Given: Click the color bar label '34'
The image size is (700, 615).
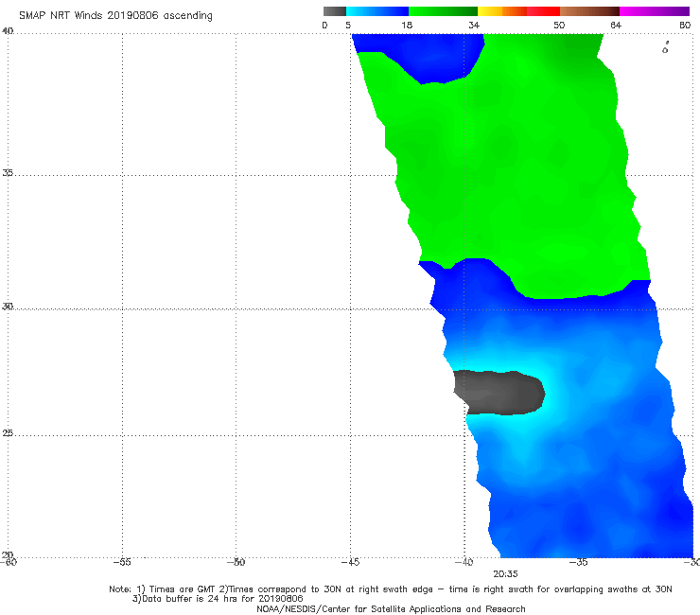Looking at the screenshot, I should [x=474, y=25].
